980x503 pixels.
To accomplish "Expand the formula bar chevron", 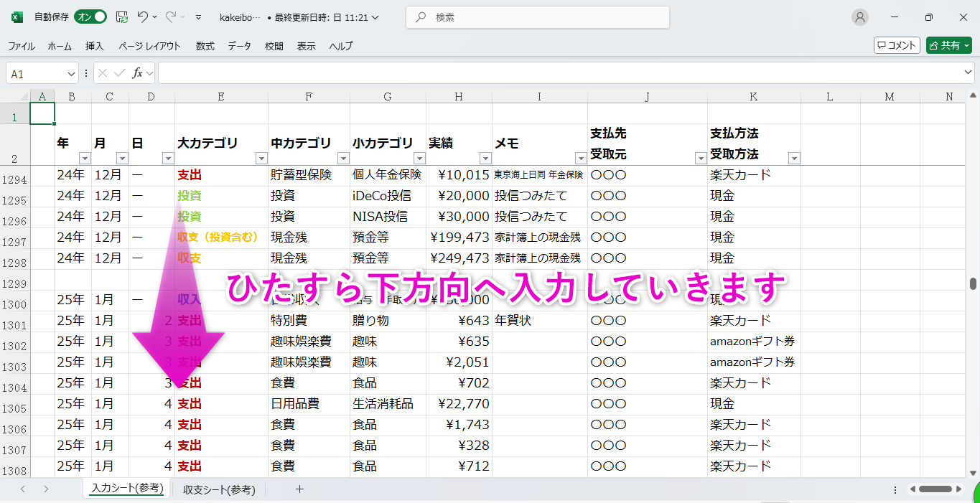I will tap(968, 73).
